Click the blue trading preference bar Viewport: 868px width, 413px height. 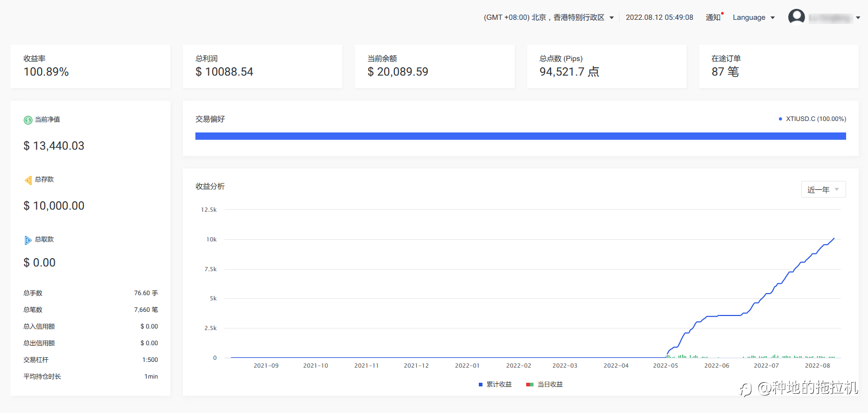tap(520, 136)
